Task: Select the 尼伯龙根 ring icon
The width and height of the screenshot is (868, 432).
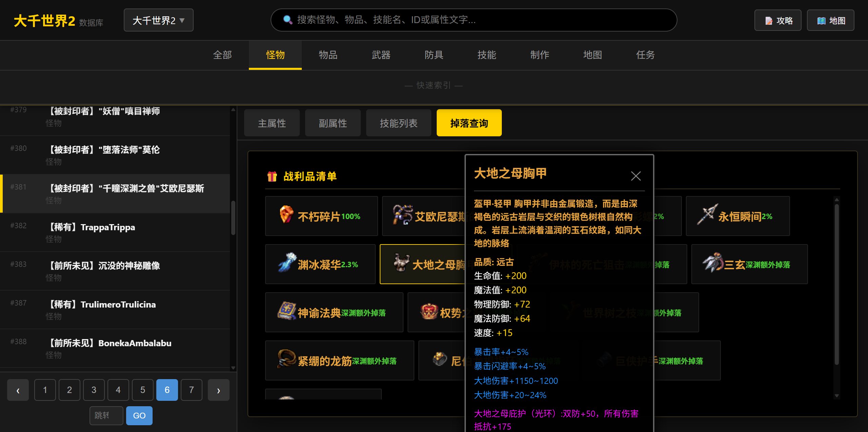Action: (x=440, y=359)
